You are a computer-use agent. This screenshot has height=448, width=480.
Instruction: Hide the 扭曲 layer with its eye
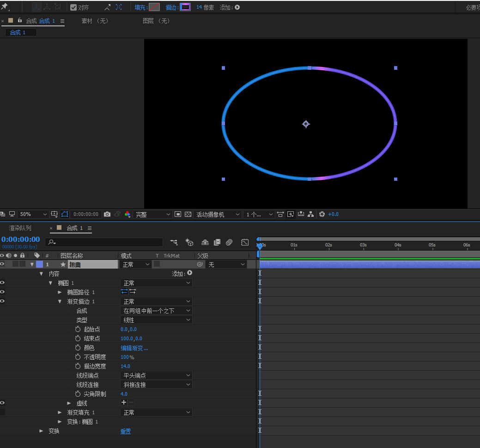coord(2,264)
